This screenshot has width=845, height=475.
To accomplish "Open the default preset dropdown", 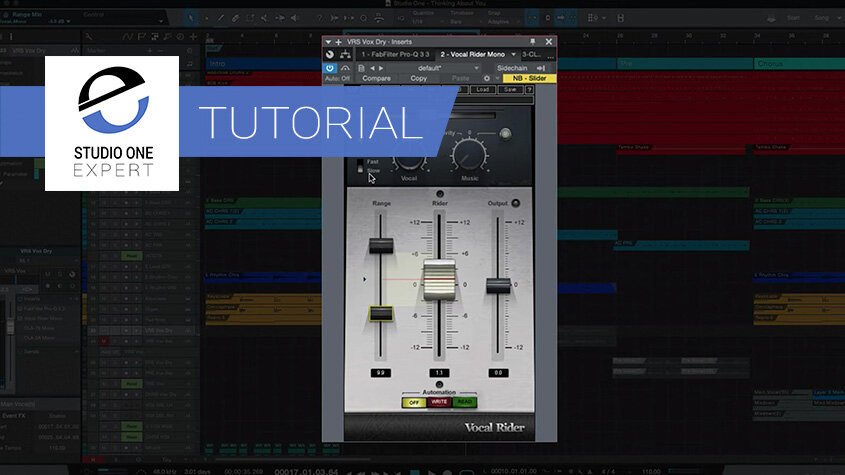I will 434,68.
